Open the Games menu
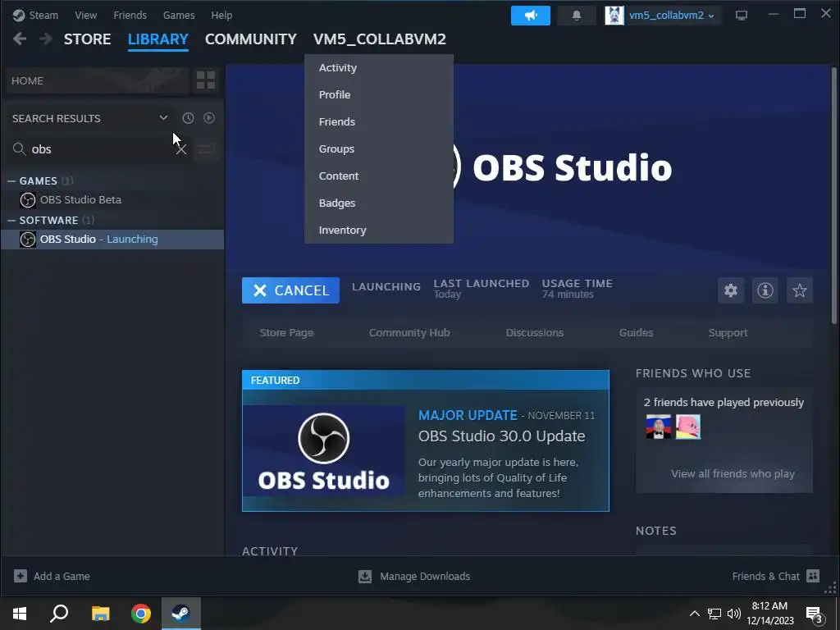The width and height of the screenshot is (840, 630). [179, 15]
